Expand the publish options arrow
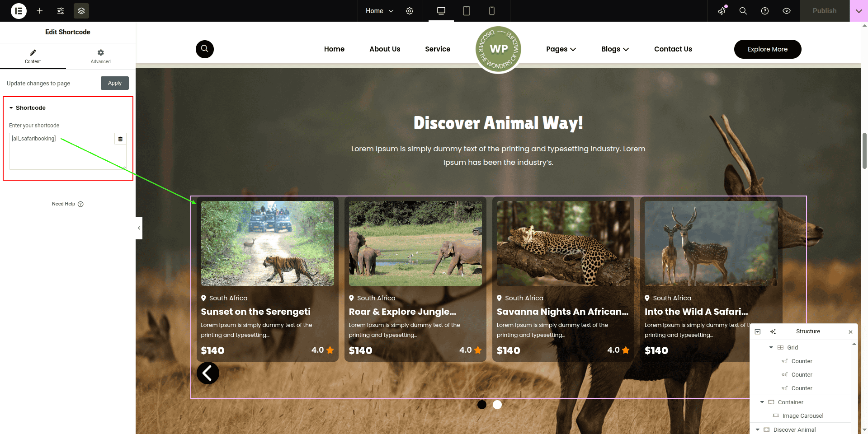This screenshot has width=868, height=434. [859, 11]
